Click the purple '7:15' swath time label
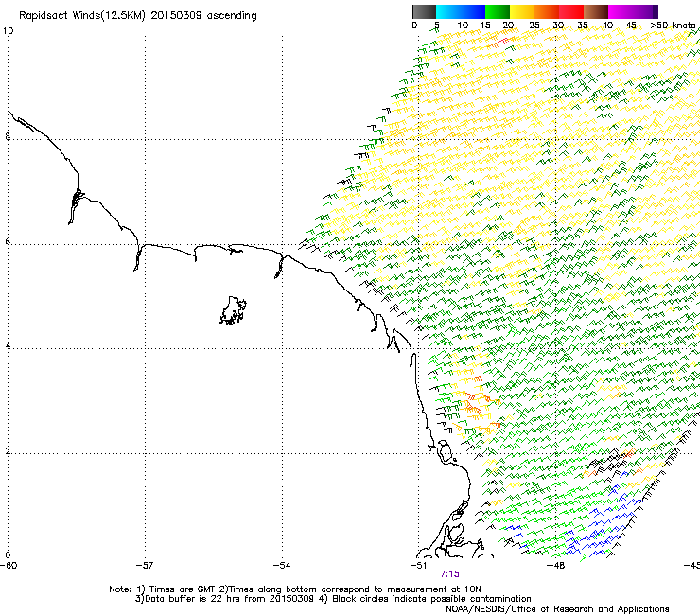 point(449,574)
